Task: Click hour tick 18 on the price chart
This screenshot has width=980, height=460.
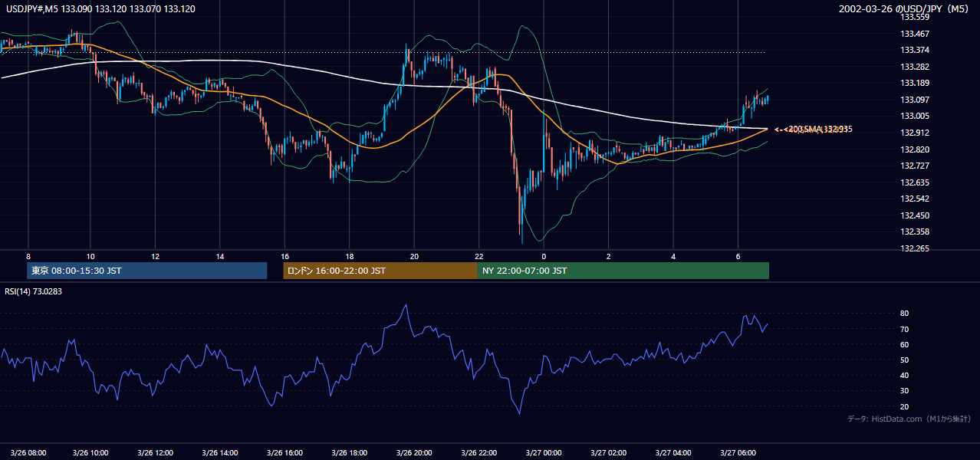Action: [349, 256]
